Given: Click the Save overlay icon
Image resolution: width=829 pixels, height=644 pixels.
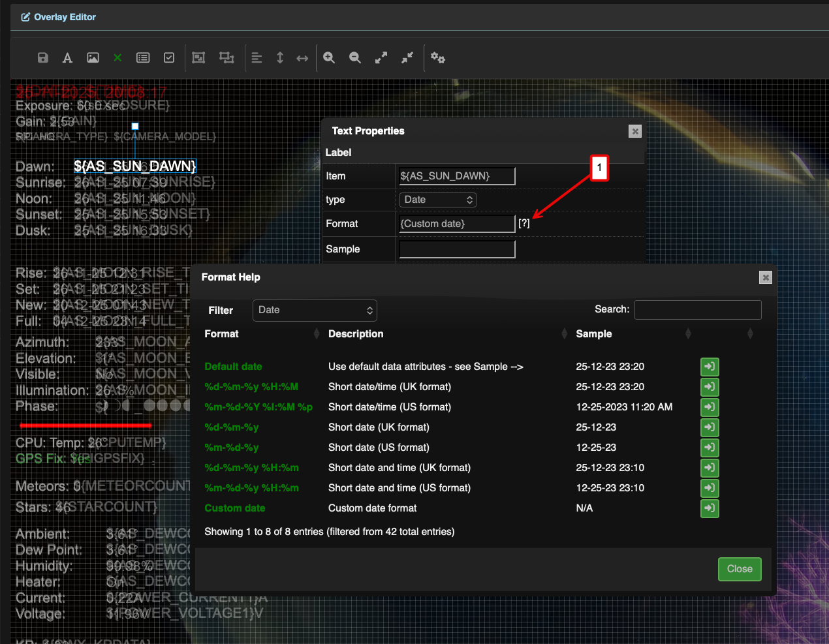Looking at the screenshot, I should coord(43,58).
